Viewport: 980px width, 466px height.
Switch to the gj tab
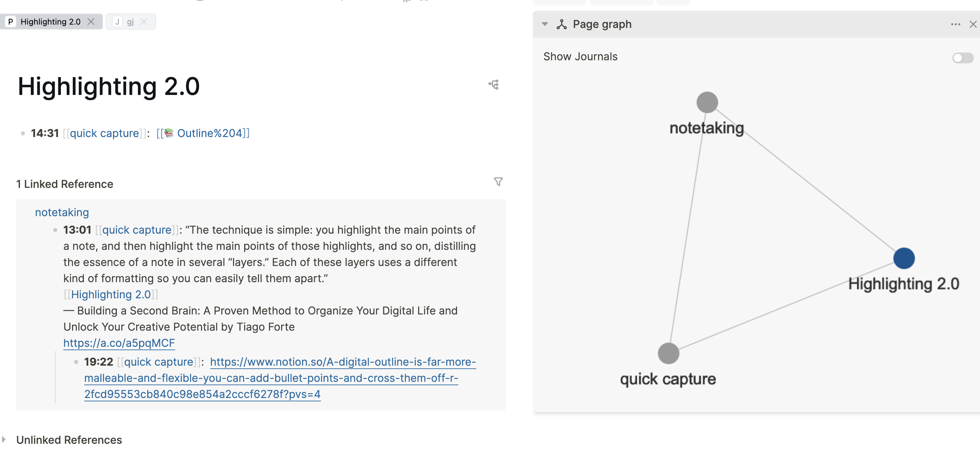pos(130,22)
